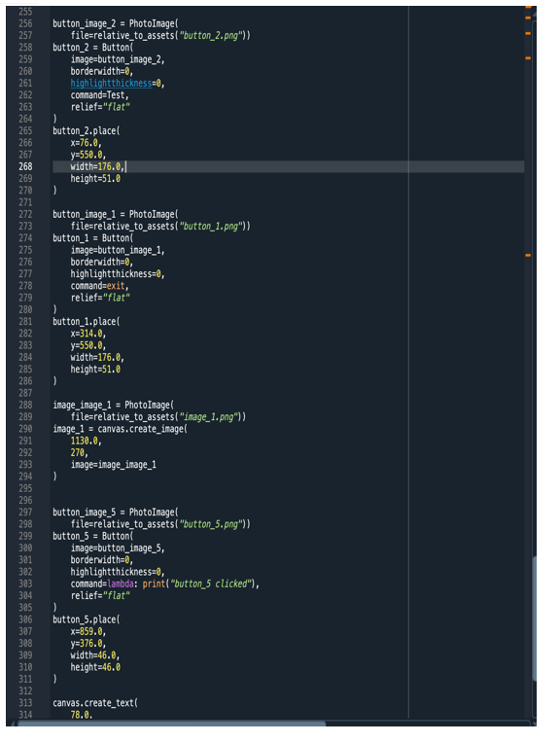Click 'y=550.0,' on line 267
This screenshot has height=743, width=560.
[88, 155]
